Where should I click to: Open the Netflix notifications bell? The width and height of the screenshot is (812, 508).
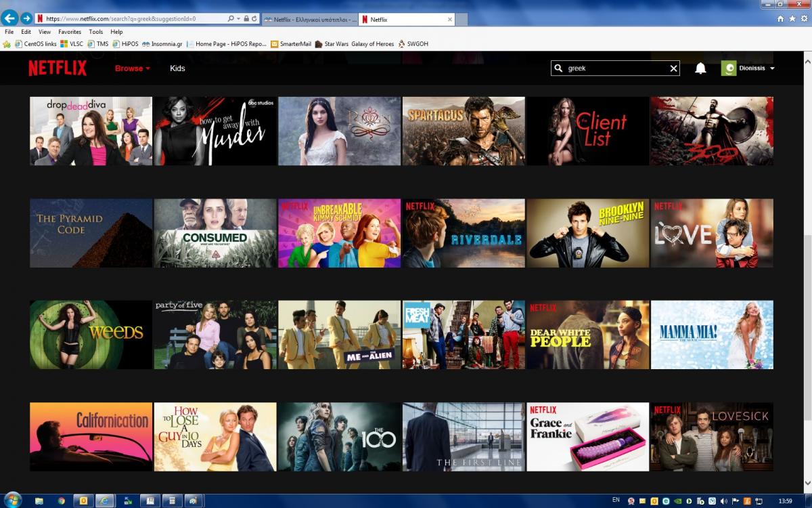[x=700, y=68]
